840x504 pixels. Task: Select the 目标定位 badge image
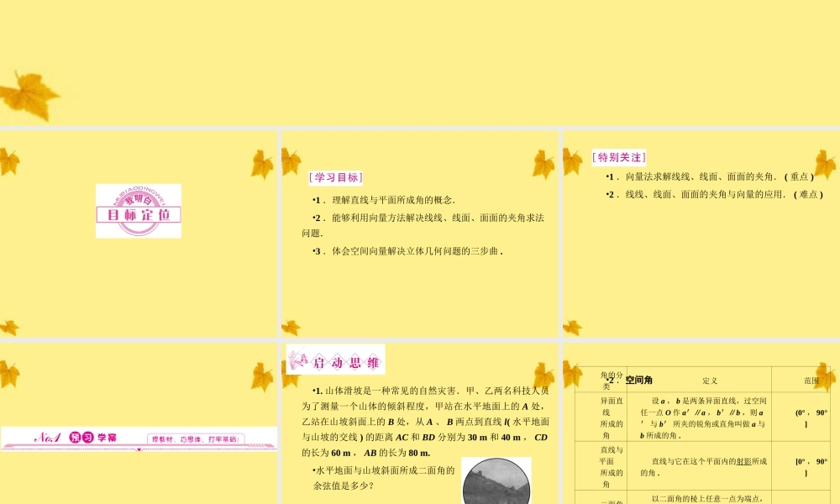(139, 211)
